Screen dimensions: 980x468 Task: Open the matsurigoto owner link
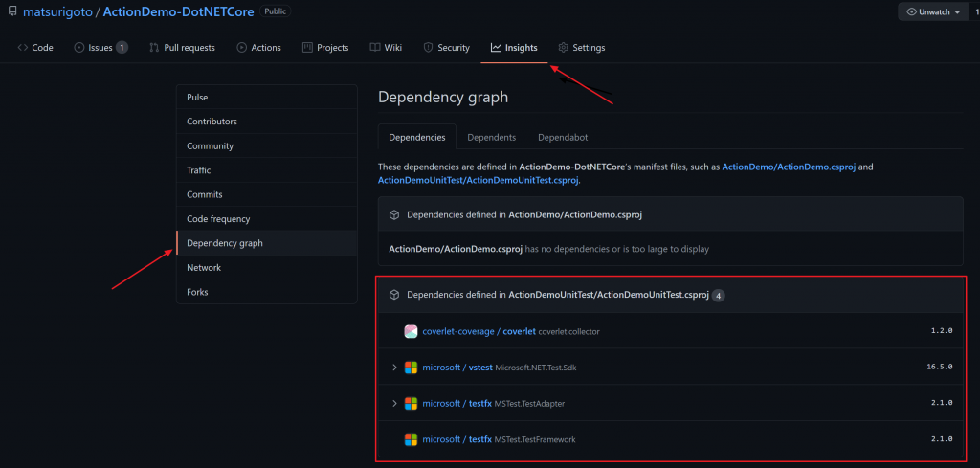point(57,11)
